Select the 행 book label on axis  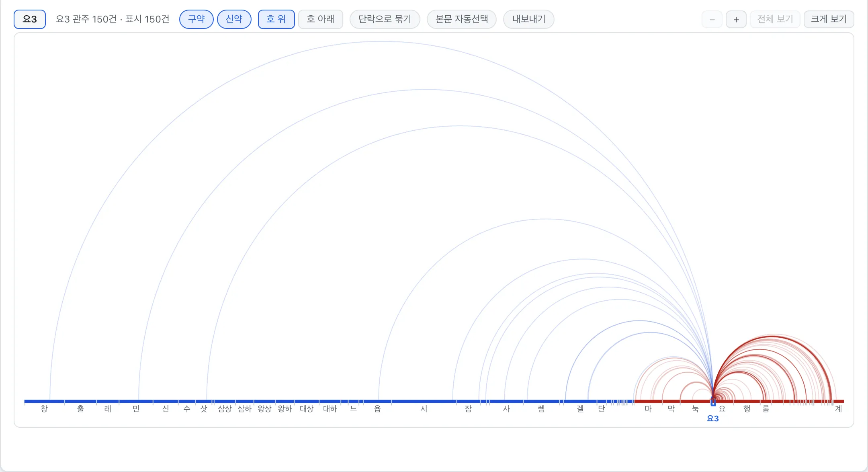(x=747, y=409)
